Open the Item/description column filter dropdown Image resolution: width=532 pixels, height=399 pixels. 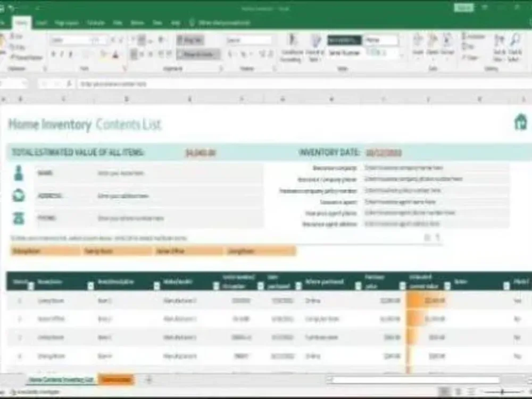157,286
